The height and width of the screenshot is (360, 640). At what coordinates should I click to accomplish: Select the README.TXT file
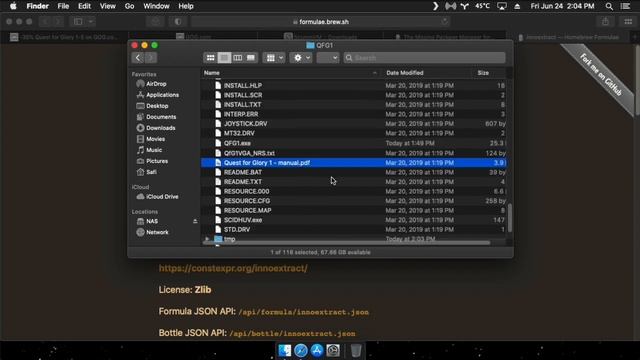pyautogui.click(x=353, y=182)
